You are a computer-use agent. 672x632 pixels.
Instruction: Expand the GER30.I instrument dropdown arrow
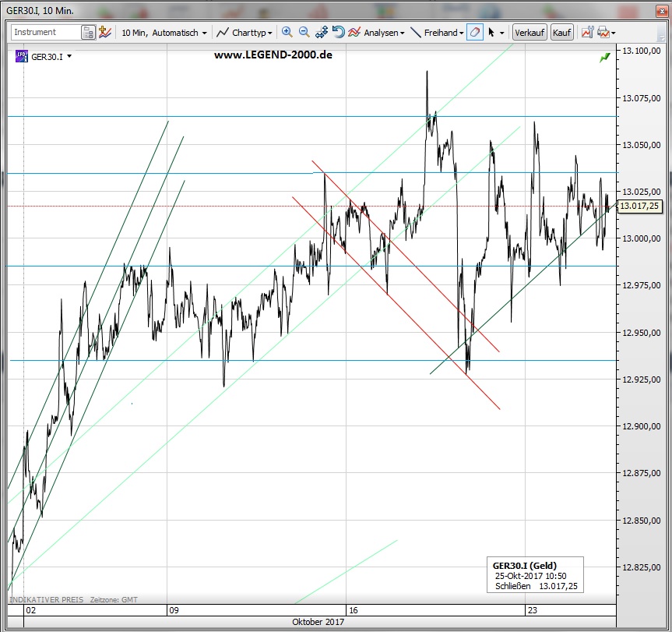pos(69,56)
